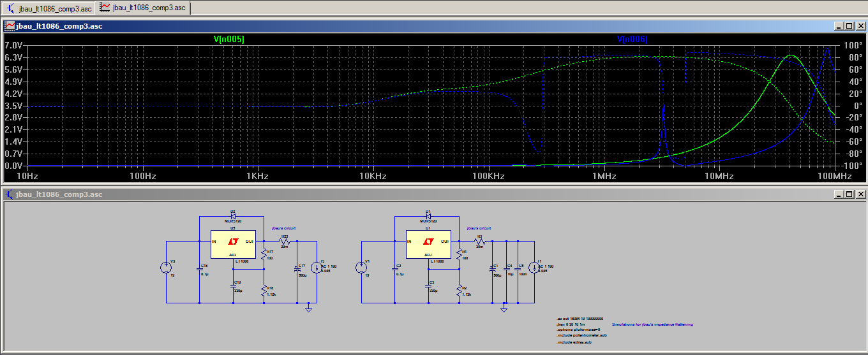
Task: Click 'jbau's circuit' label on right circuit
Action: (479, 228)
